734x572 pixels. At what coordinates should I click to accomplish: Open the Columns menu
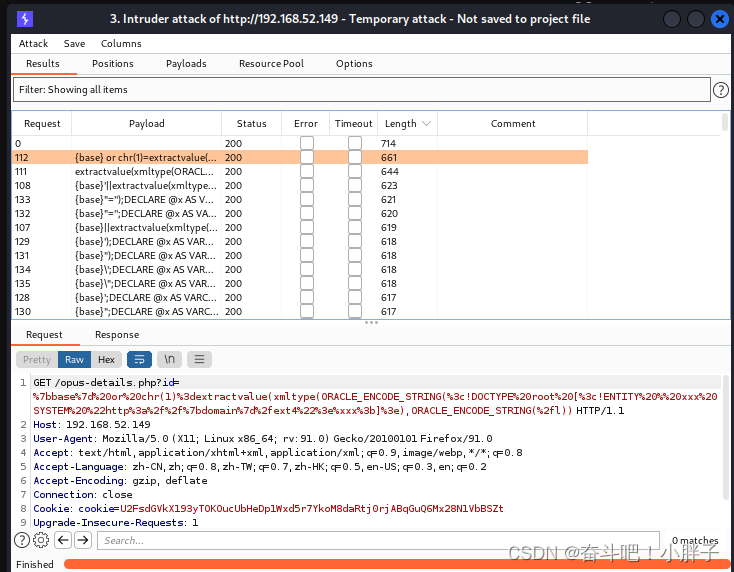click(121, 44)
